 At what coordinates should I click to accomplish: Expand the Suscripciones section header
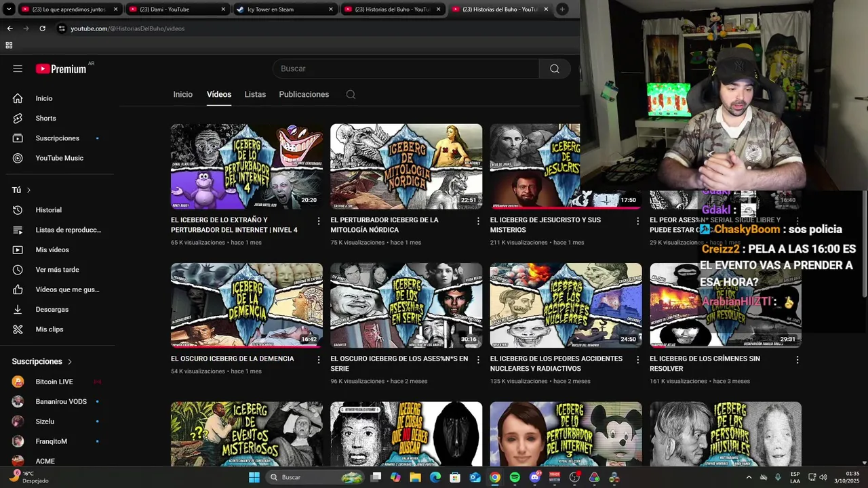click(42, 362)
